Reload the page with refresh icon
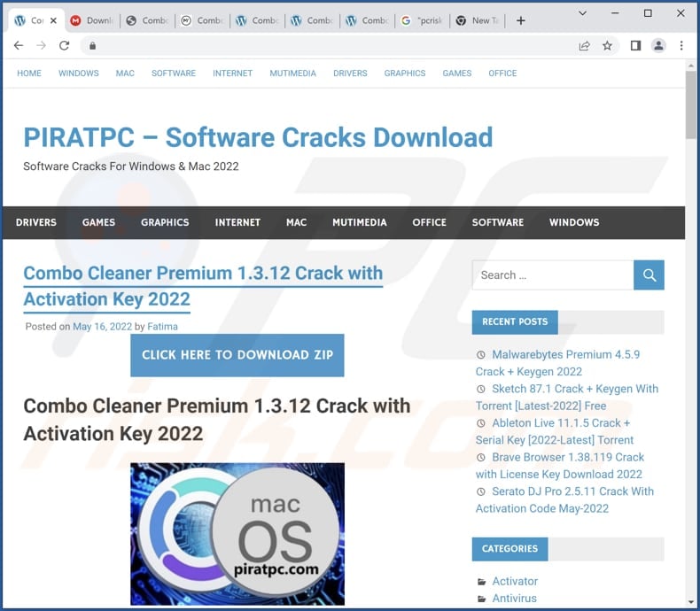 pos(65,45)
